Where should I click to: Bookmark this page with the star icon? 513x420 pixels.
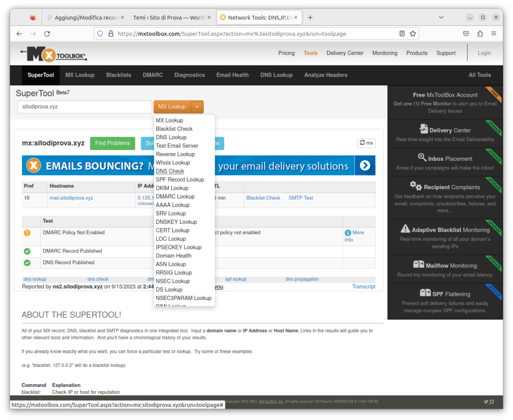[413, 34]
